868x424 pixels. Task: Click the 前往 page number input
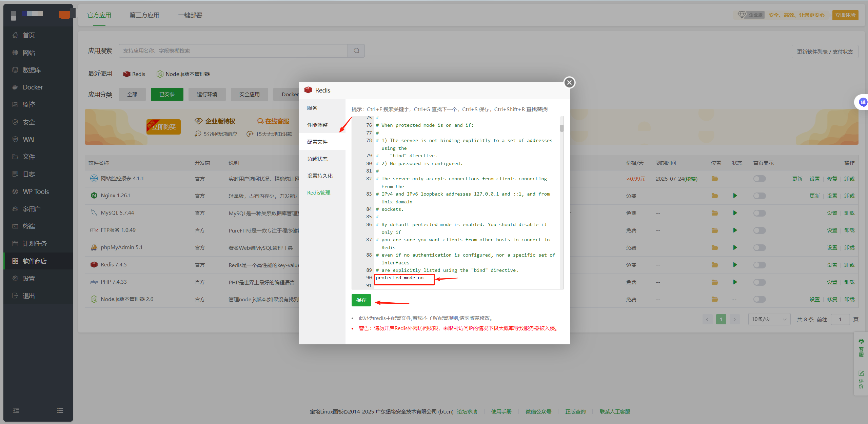840,319
